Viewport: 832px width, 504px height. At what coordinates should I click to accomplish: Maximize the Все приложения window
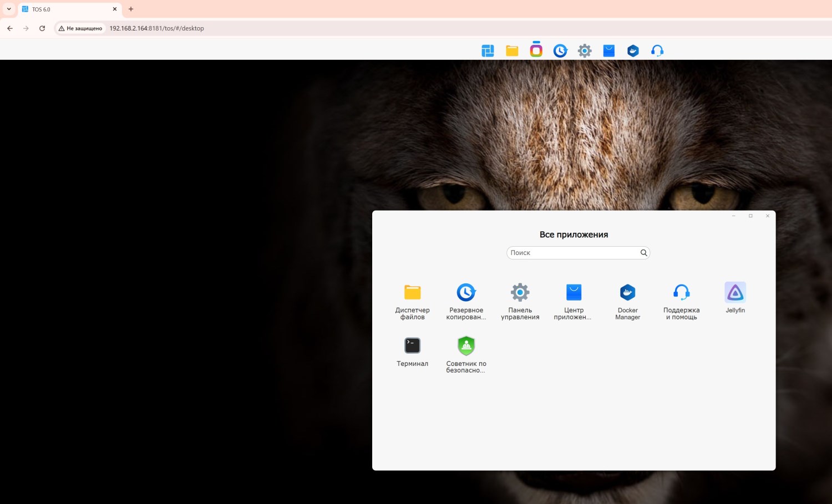750,216
